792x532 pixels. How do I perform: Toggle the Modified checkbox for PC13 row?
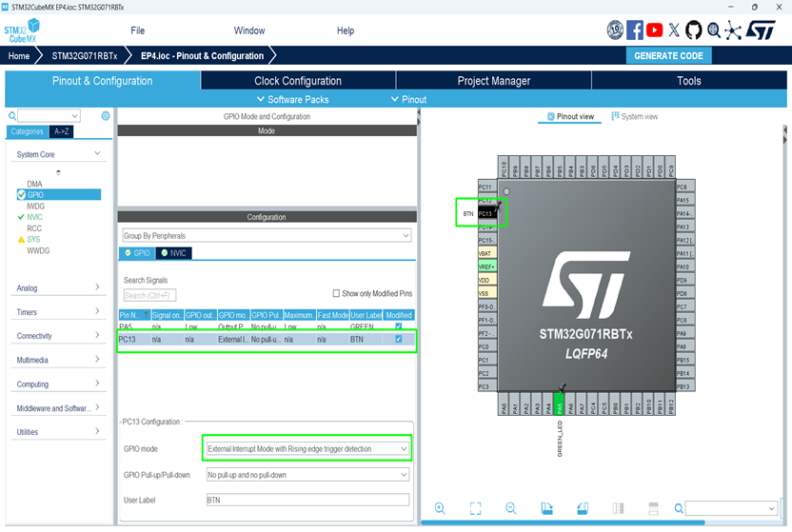click(x=398, y=339)
